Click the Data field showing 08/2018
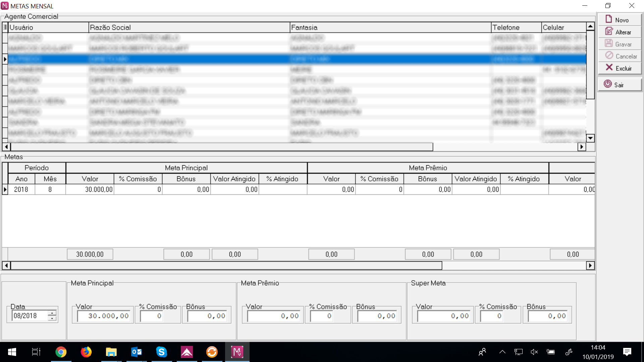 [x=30, y=315]
